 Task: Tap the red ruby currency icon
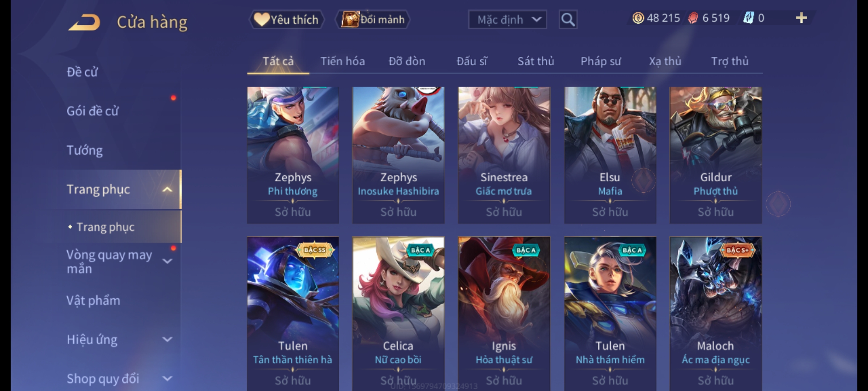(693, 18)
